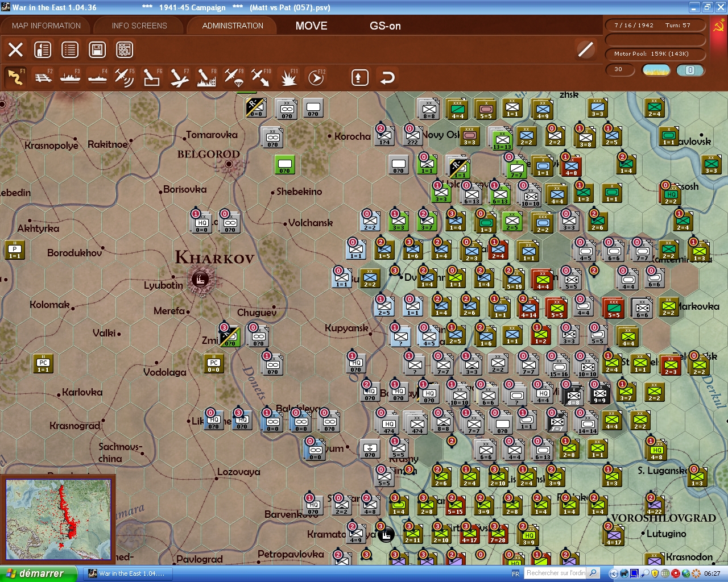
Task: Click the taskbar desktop search field
Action: coord(556,573)
